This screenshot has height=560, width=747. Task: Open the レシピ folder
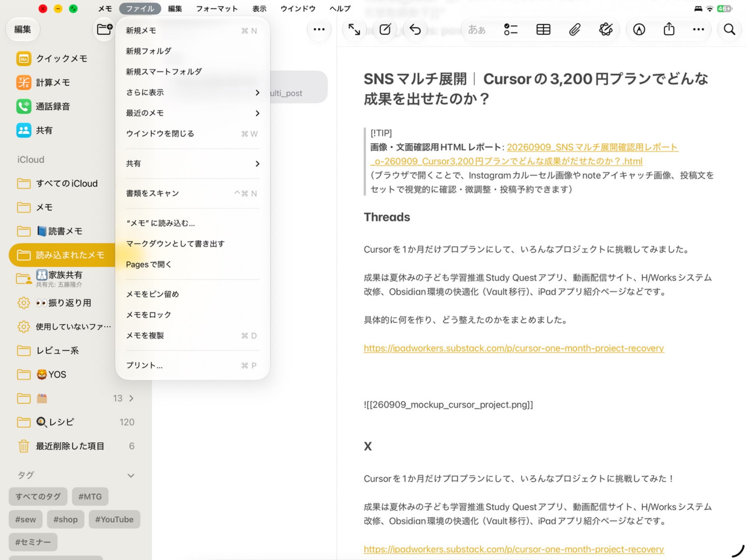76,422
